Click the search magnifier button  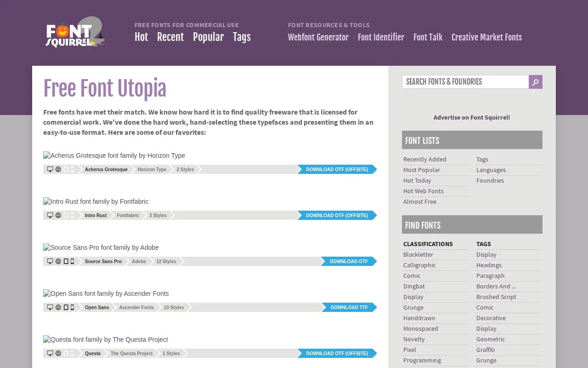536,82
